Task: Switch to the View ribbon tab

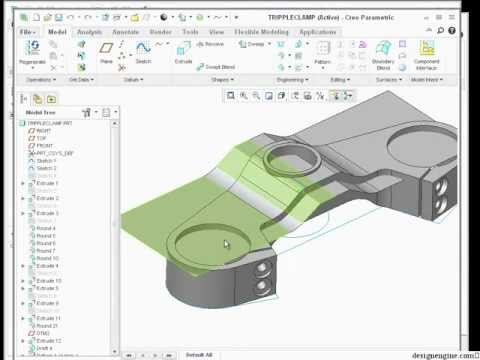Action: pyautogui.click(x=216, y=32)
